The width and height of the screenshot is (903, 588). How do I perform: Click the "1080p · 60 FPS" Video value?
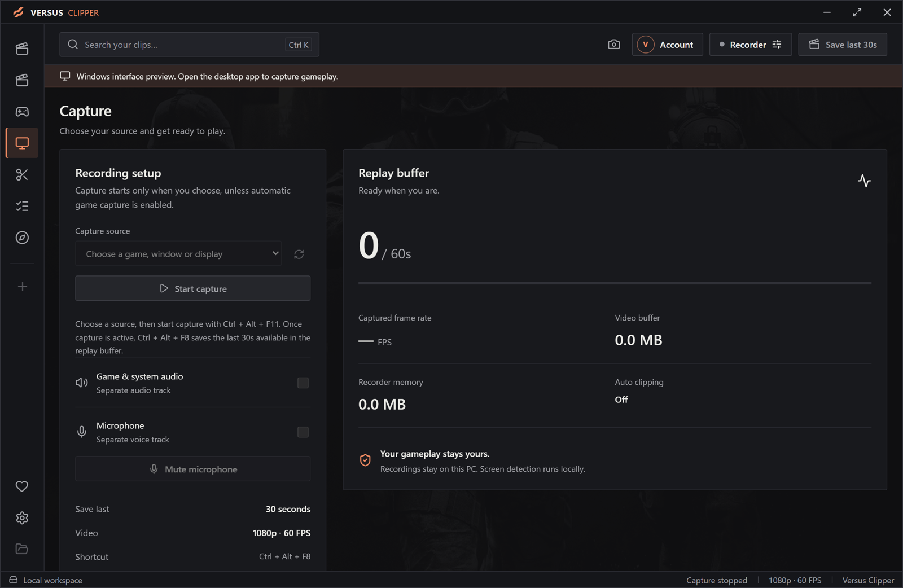[282, 533]
